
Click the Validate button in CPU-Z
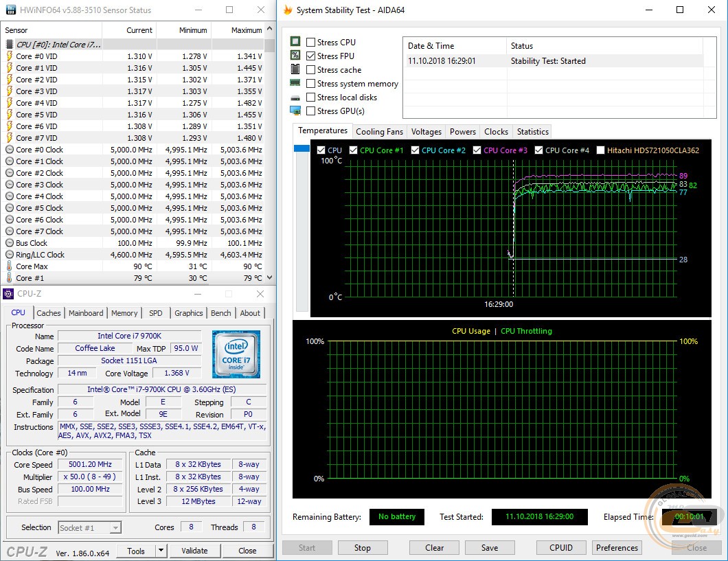194,551
